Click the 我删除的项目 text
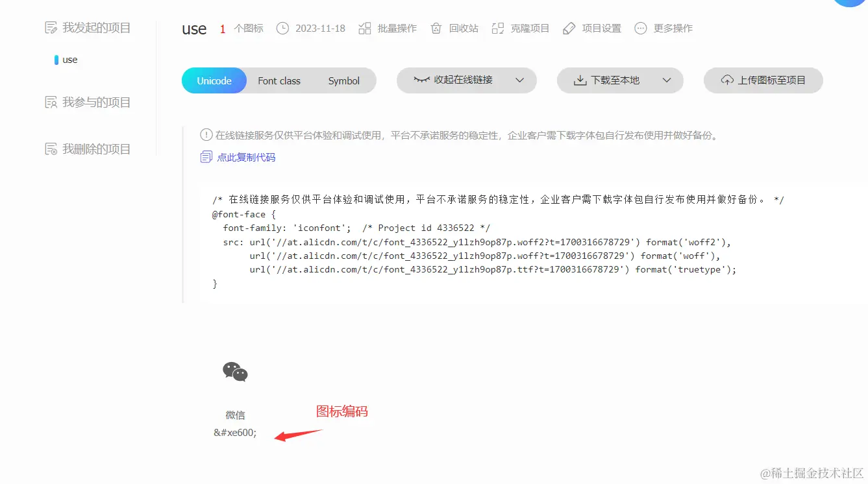 pos(97,149)
